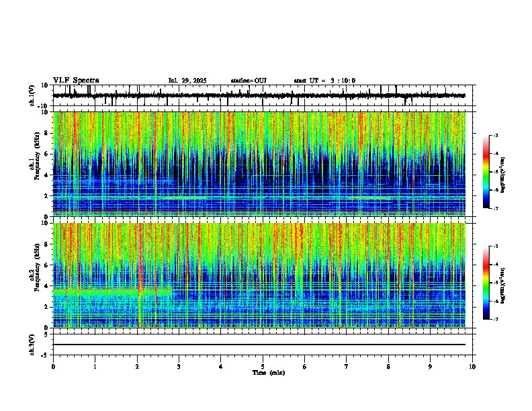Screen dimensions: 532x411
Task: Click time axis tick label "10"
Action: pos(472,367)
